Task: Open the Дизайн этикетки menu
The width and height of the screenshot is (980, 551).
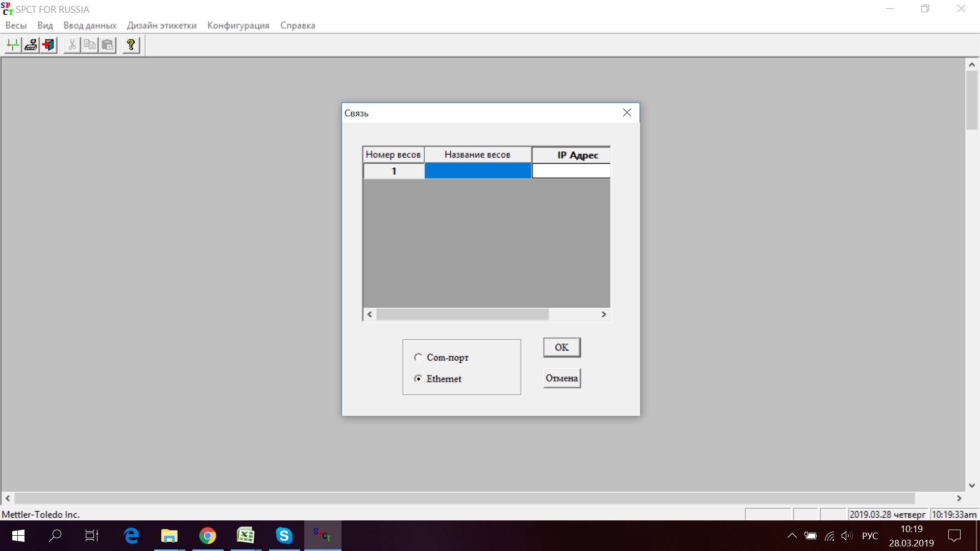Action: point(161,26)
